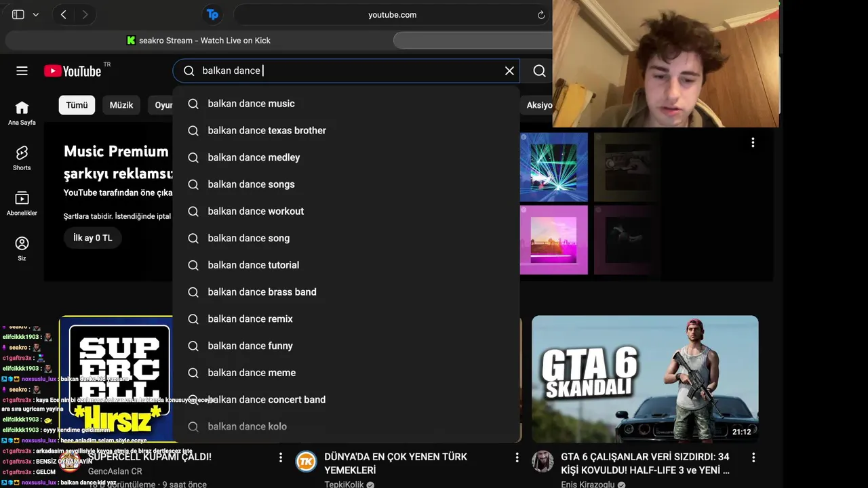
Task: Select the Tümü filter chip
Action: coord(77,105)
